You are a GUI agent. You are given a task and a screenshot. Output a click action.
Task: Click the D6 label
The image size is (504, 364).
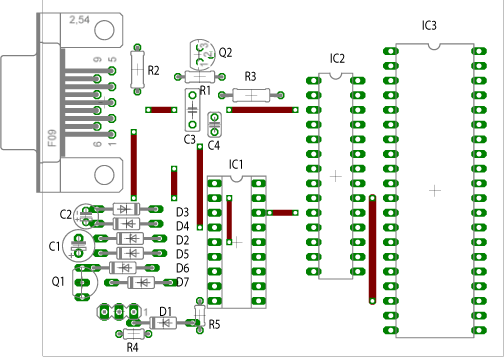(x=183, y=268)
